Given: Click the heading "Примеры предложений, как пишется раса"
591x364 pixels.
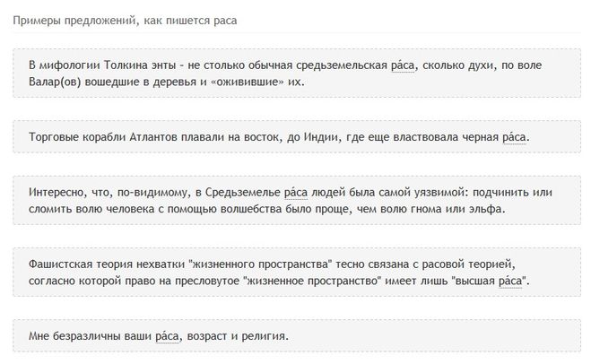Looking at the screenshot, I should pyautogui.click(x=125, y=21).
